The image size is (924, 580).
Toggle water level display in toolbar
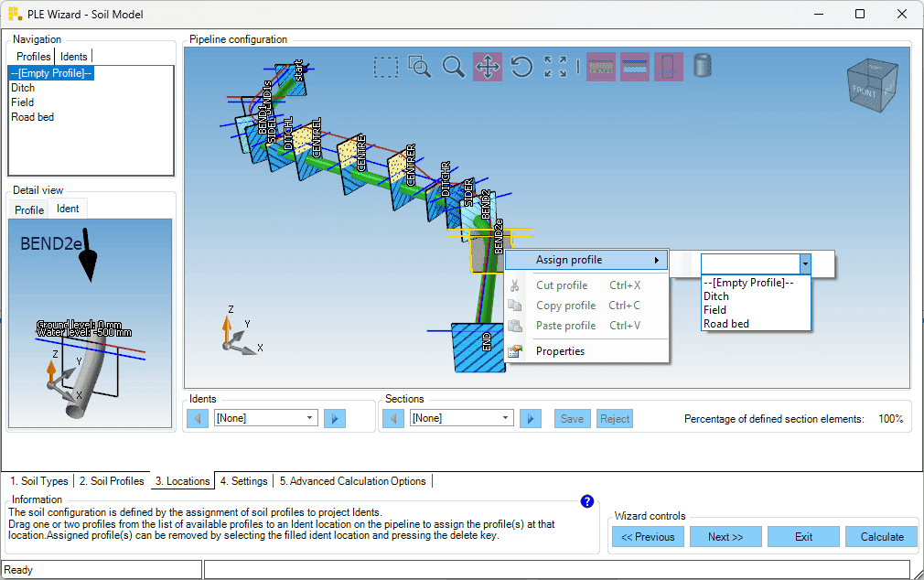(x=635, y=67)
